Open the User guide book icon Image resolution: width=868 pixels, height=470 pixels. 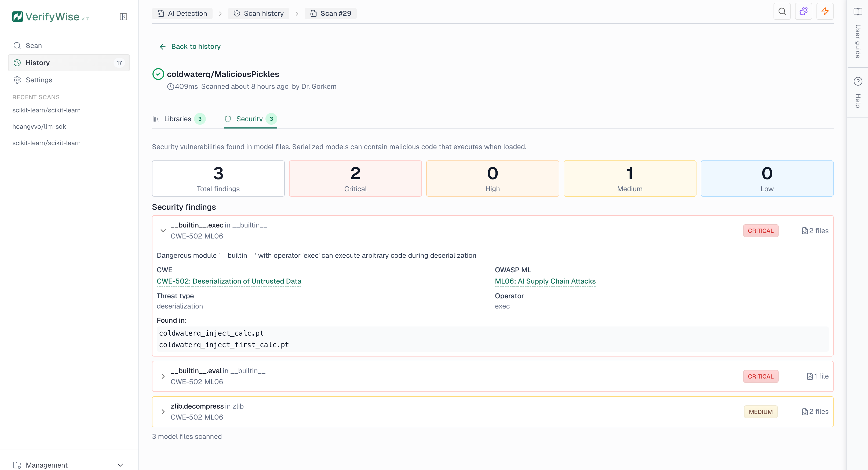pos(858,12)
